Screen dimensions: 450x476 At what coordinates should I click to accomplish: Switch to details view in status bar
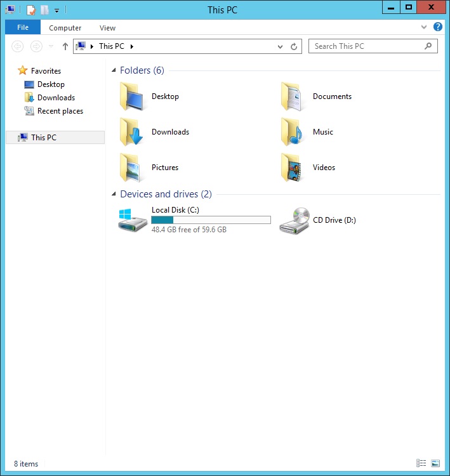pyautogui.click(x=421, y=464)
